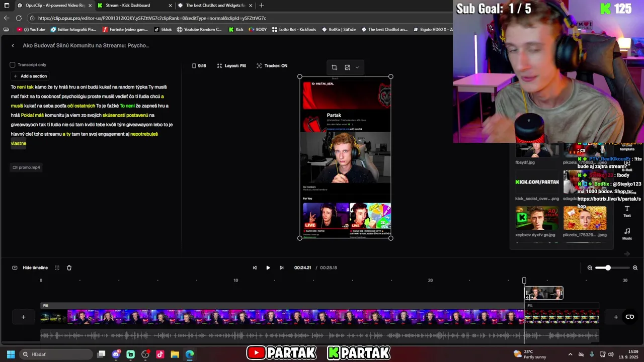The width and height of the screenshot is (644, 362).
Task: Click the timeline playhead marker
Action: coord(524,281)
